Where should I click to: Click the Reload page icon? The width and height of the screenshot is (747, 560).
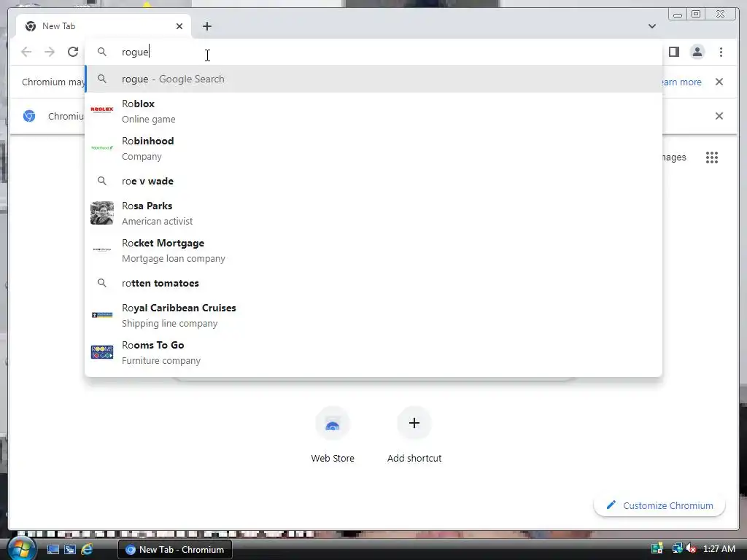(72, 52)
